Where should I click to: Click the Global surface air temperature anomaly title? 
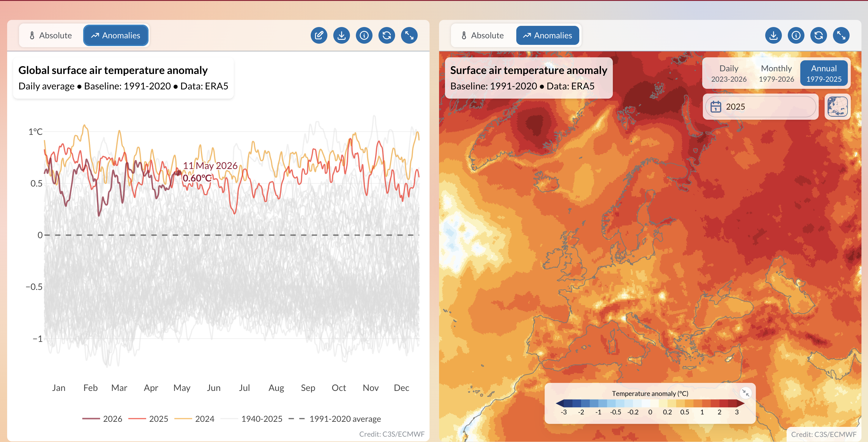(113, 70)
